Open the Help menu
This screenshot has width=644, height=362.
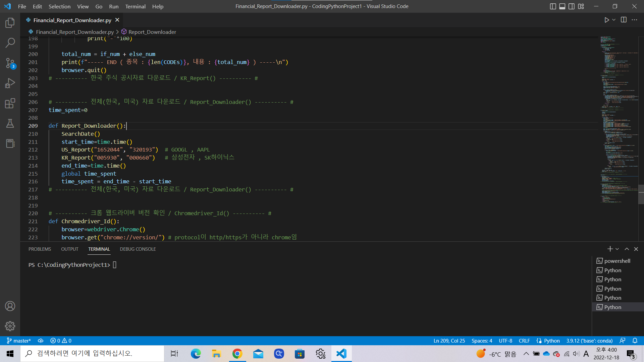point(158,6)
